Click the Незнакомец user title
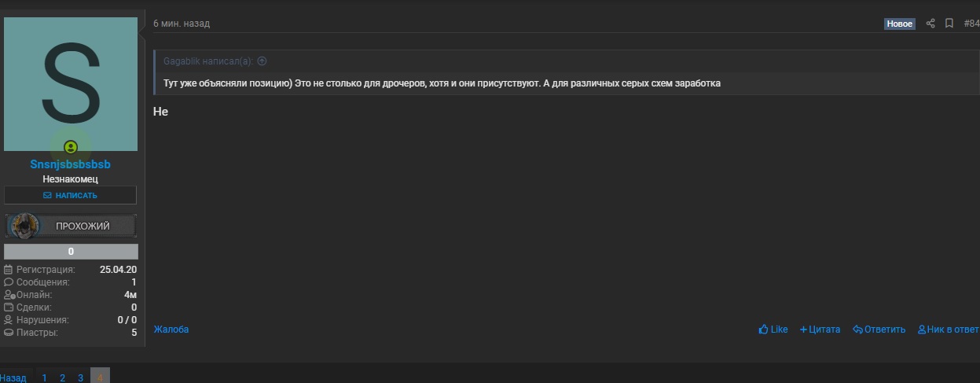The image size is (980, 383). [71, 179]
